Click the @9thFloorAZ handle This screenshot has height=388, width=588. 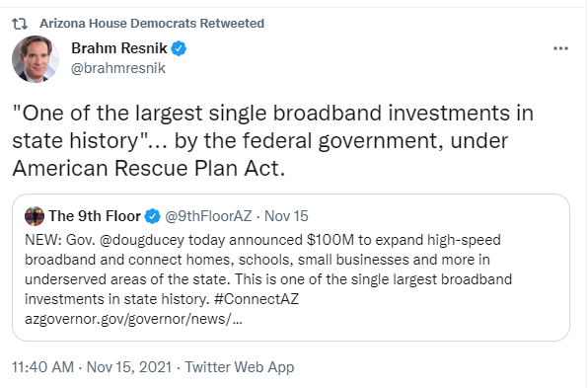(208, 216)
